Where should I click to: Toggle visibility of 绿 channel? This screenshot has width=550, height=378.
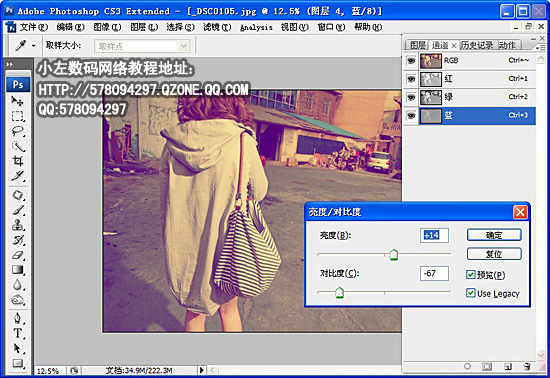pyautogui.click(x=410, y=97)
